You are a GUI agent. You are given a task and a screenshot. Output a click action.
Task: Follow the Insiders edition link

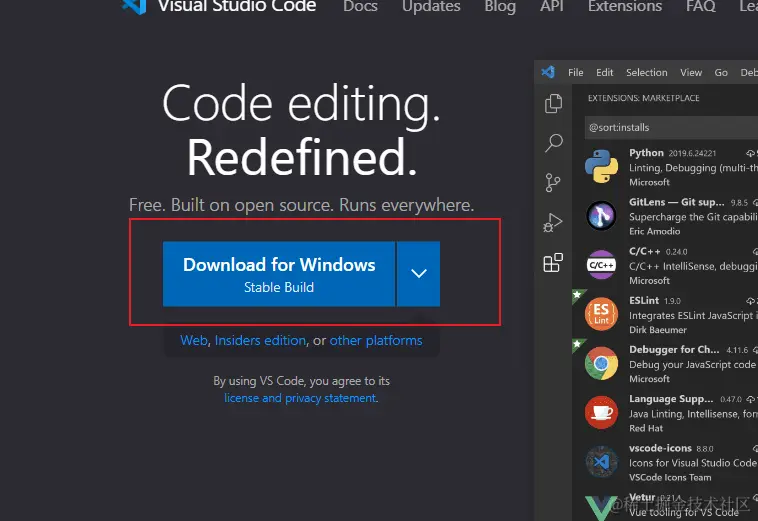point(260,340)
